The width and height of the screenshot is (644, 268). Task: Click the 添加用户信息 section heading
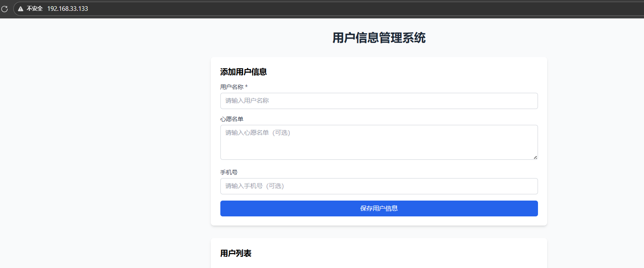pyautogui.click(x=243, y=72)
